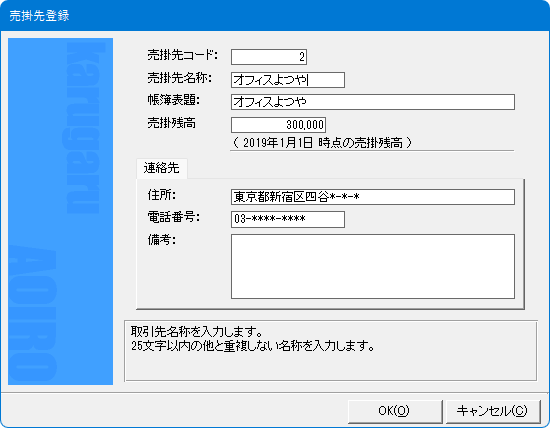
Task: Switch to the 連絡先 tab
Action: [x=161, y=168]
